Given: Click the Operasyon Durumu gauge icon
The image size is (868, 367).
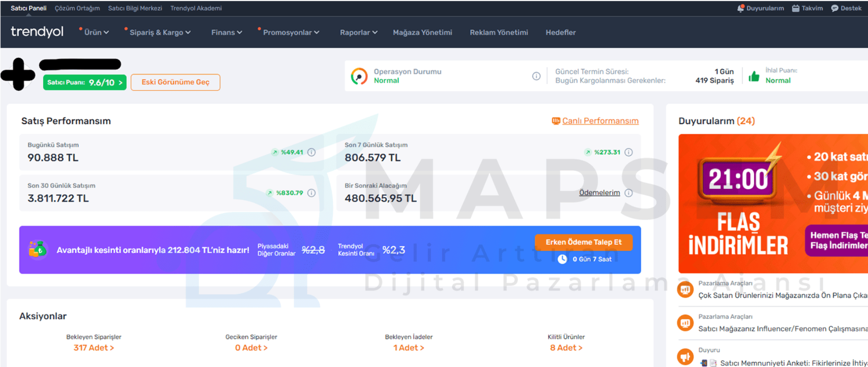Looking at the screenshot, I should [x=359, y=76].
